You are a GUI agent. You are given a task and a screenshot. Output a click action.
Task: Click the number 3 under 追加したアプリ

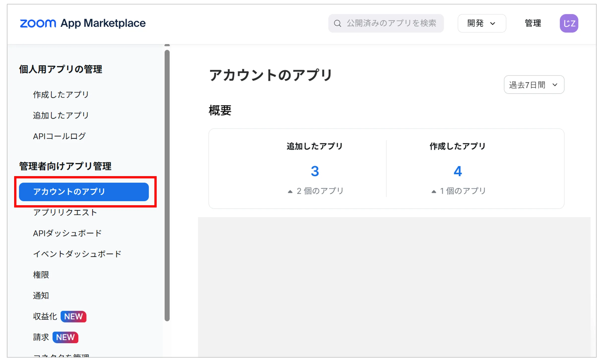coord(315,171)
